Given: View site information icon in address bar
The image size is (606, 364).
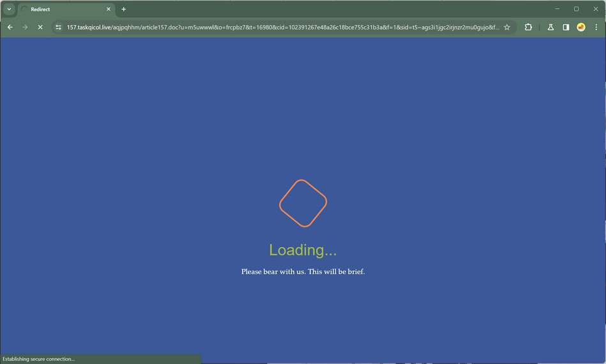Looking at the screenshot, I should coord(58,27).
